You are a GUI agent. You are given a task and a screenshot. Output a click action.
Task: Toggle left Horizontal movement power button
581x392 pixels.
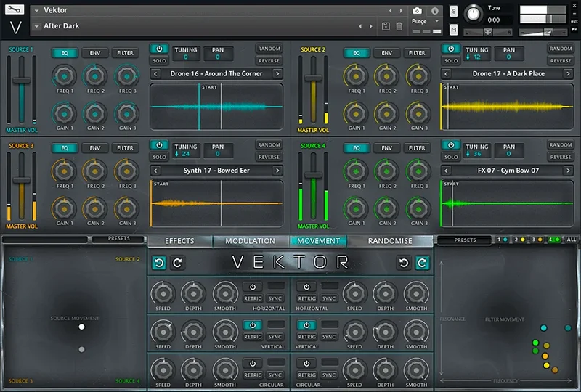click(253, 287)
